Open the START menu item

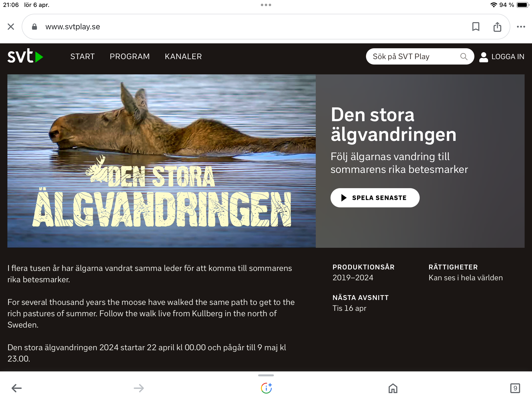point(83,57)
